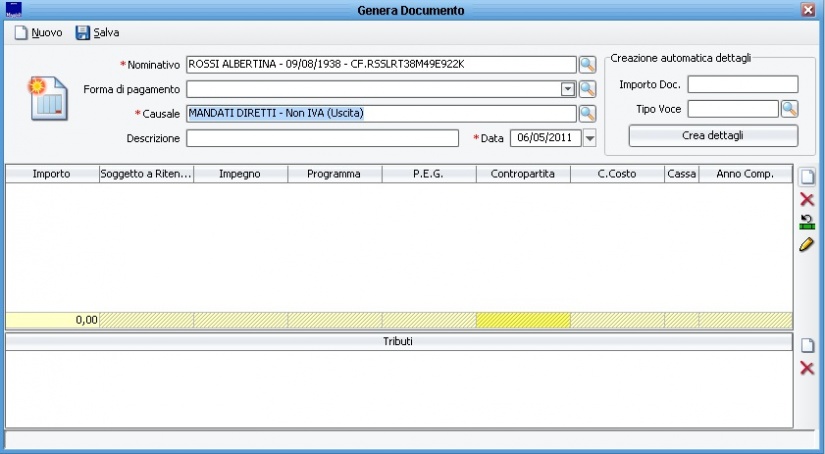Save document with Salva button

point(97,33)
